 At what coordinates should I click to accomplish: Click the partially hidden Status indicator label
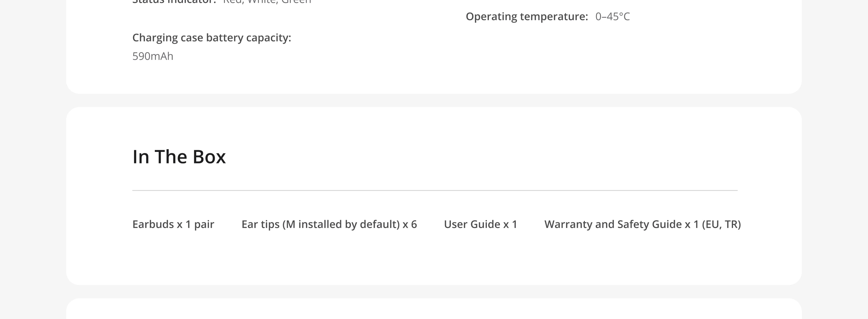click(174, 2)
